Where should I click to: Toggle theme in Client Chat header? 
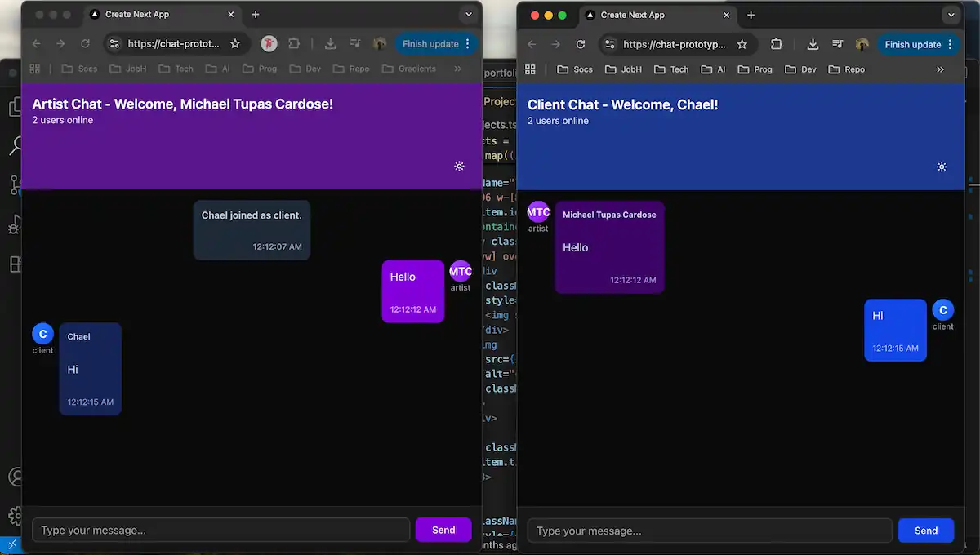click(942, 167)
